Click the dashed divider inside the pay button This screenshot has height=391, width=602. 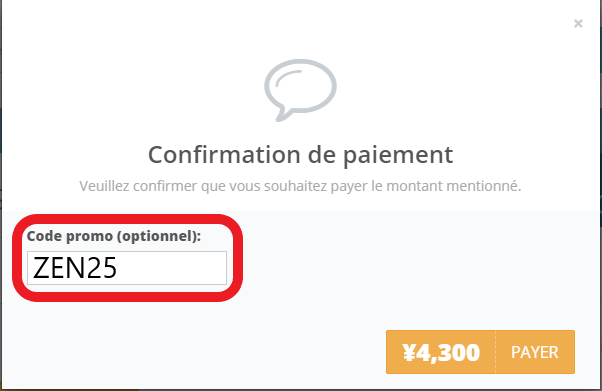496,352
